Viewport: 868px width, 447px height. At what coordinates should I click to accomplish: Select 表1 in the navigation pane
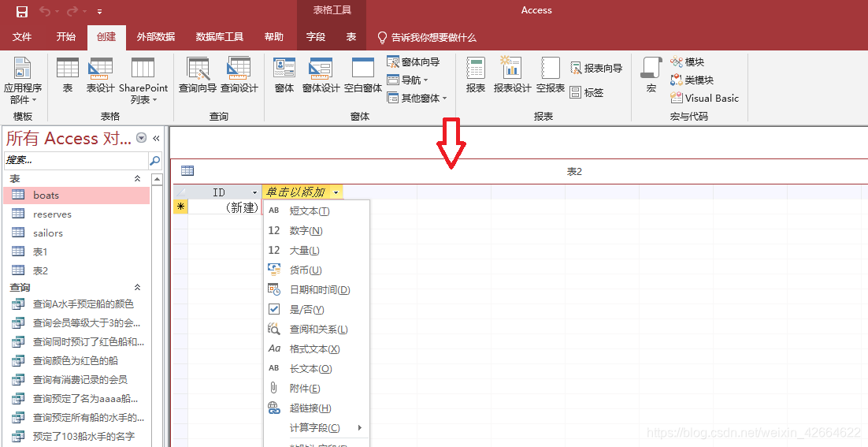click(x=76, y=251)
